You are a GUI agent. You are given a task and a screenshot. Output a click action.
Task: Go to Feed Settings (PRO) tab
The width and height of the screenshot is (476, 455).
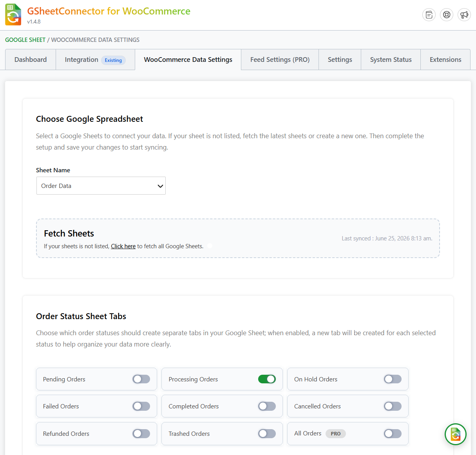pos(280,60)
